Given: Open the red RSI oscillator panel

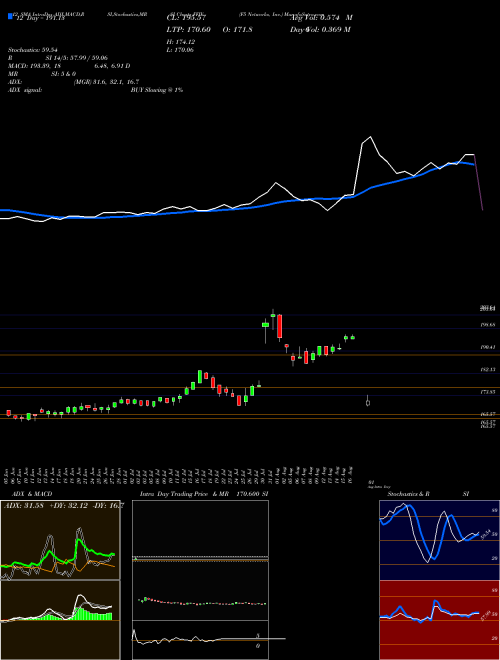Looking at the screenshot, I should tap(439, 620).
